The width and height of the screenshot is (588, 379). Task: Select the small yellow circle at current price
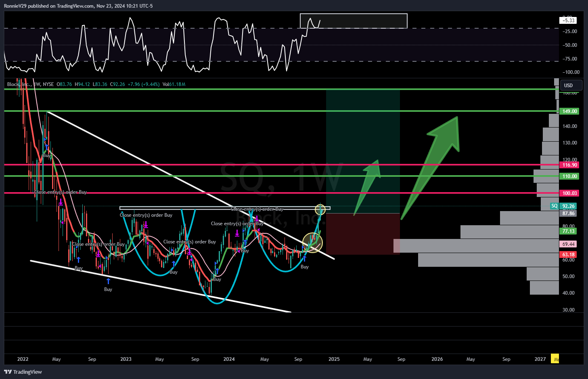tap(320, 209)
